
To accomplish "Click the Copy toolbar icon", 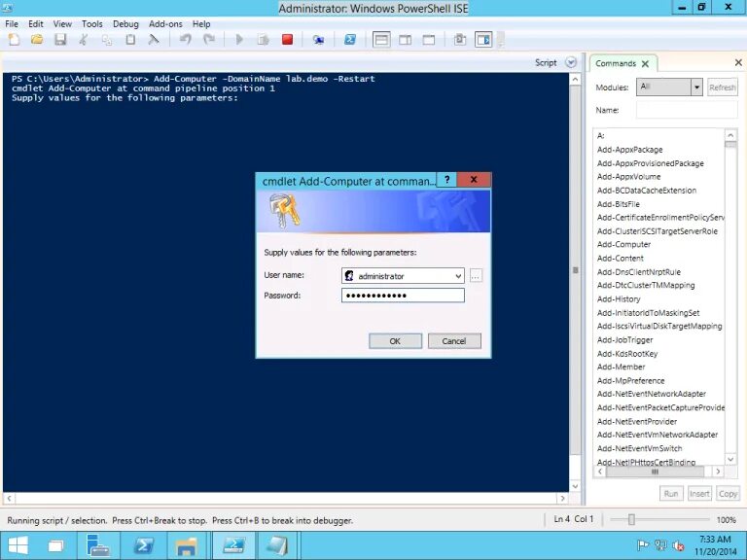I will click(107, 40).
